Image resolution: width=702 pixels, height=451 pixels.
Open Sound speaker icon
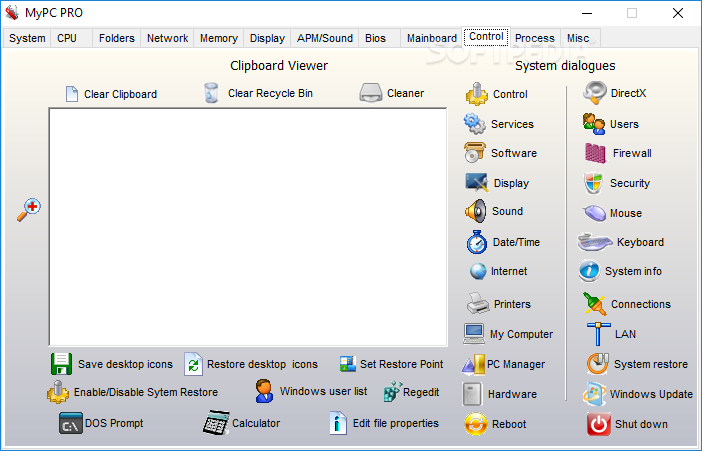tap(475, 211)
